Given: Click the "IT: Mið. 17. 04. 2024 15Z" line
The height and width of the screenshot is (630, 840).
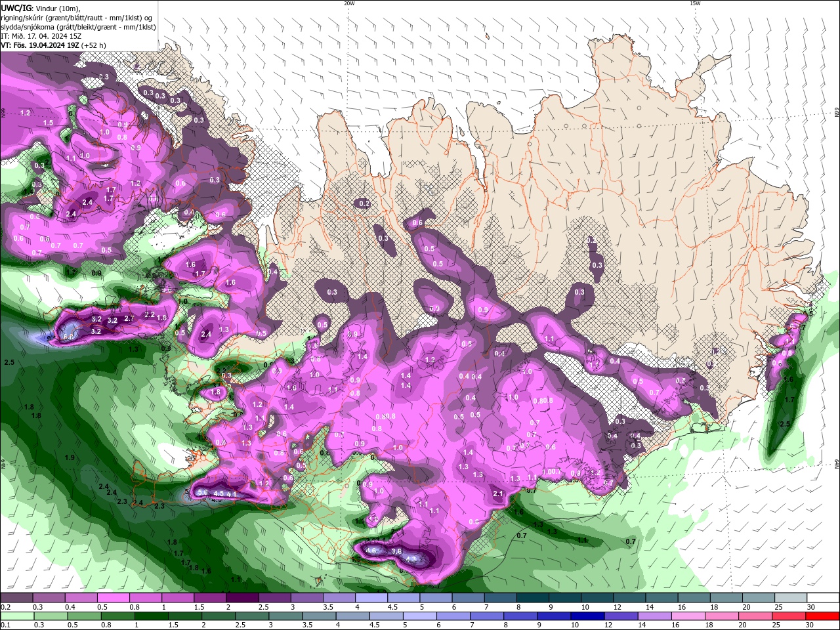Looking at the screenshot, I should 41,36.
